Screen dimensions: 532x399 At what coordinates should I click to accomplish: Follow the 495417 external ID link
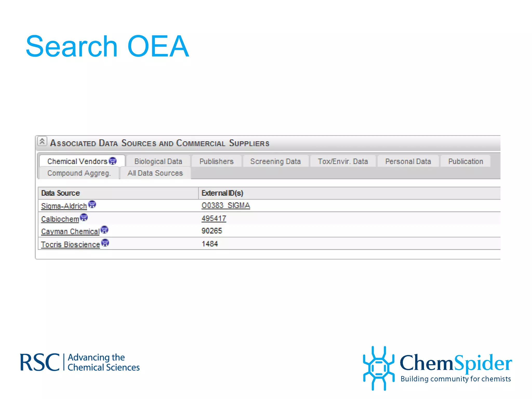tap(214, 218)
